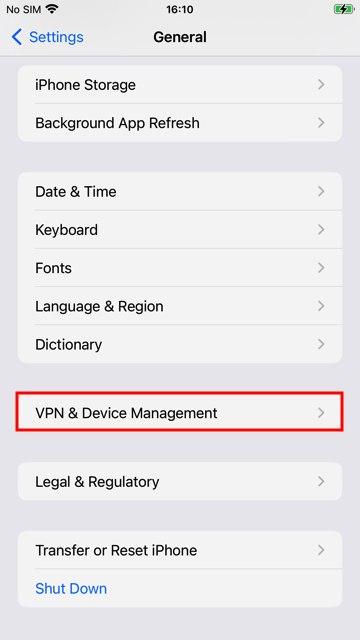Tap chevron beside iPhone Storage
Image resolution: width=360 pixels, height=640 pixels.
point(321,84)
